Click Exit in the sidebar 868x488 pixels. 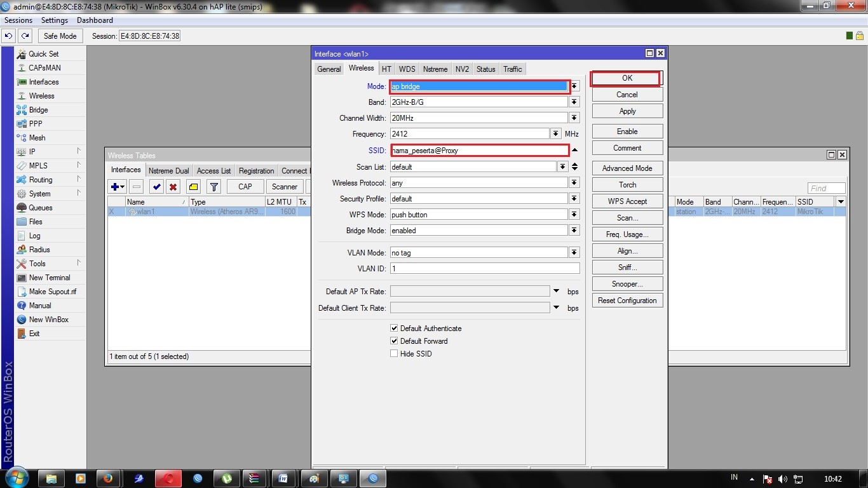[x=34, y=334]
